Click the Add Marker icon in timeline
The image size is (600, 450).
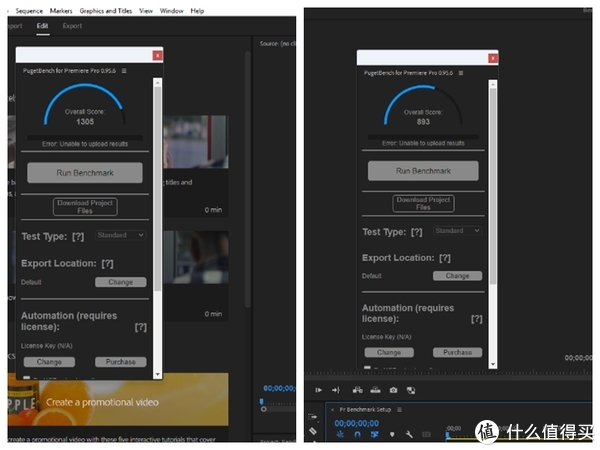[x=392, y=434]
